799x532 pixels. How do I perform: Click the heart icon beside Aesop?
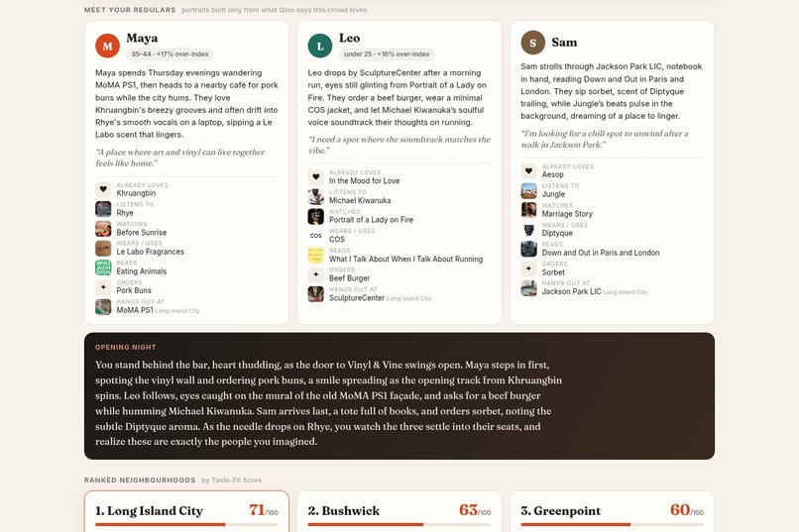coord(529,171)
